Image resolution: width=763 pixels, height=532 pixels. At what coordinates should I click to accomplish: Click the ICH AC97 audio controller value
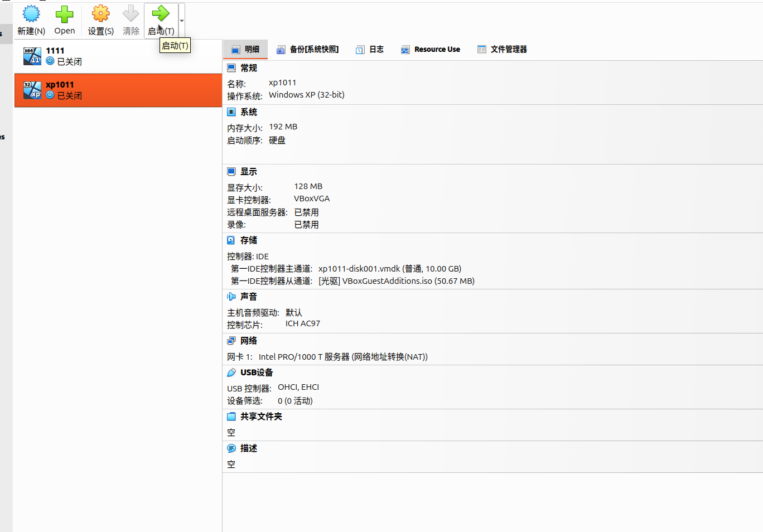click(303, 323)
